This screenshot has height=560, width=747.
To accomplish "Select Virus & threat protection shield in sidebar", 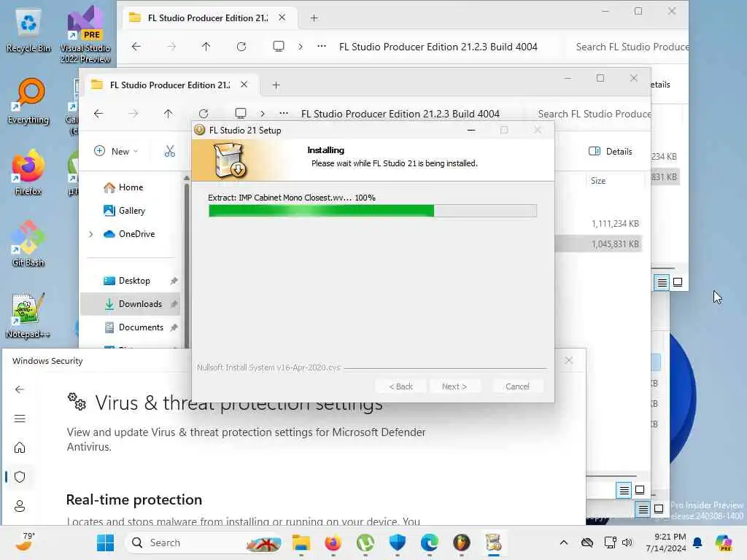I will coord(20,477).
